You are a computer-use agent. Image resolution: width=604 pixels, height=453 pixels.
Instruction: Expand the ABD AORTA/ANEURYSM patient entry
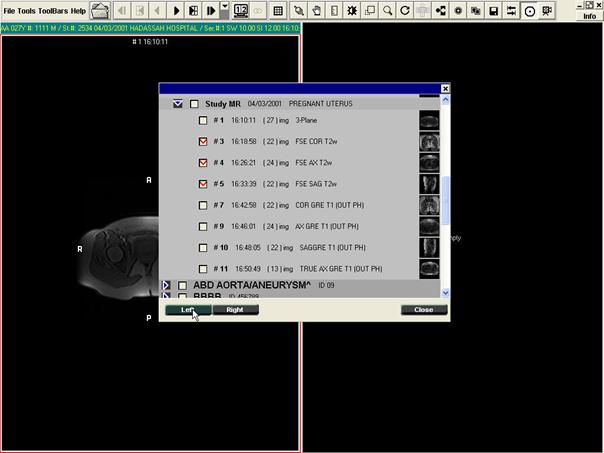click(166, 285)
